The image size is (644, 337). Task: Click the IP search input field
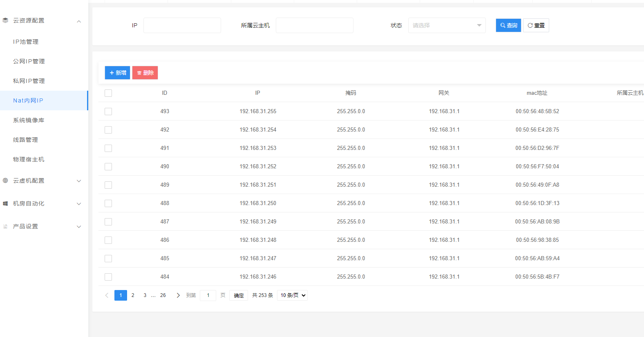click(x=182, y=25)
